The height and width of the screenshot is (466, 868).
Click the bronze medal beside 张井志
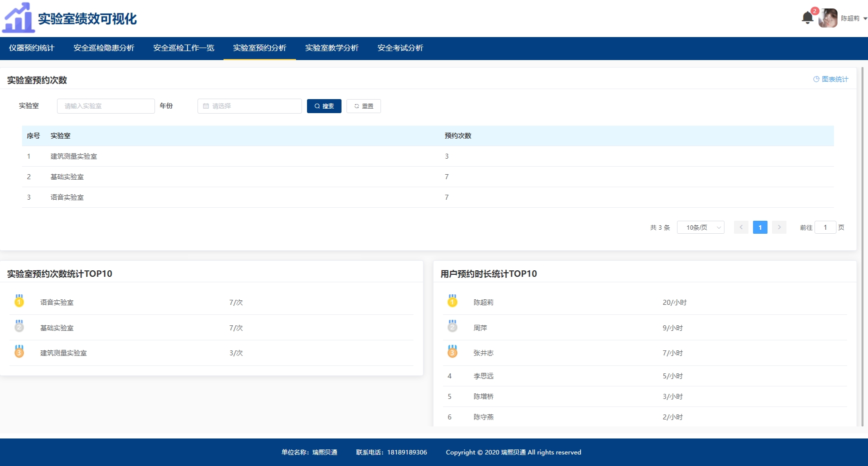click(x=452, y=351)
